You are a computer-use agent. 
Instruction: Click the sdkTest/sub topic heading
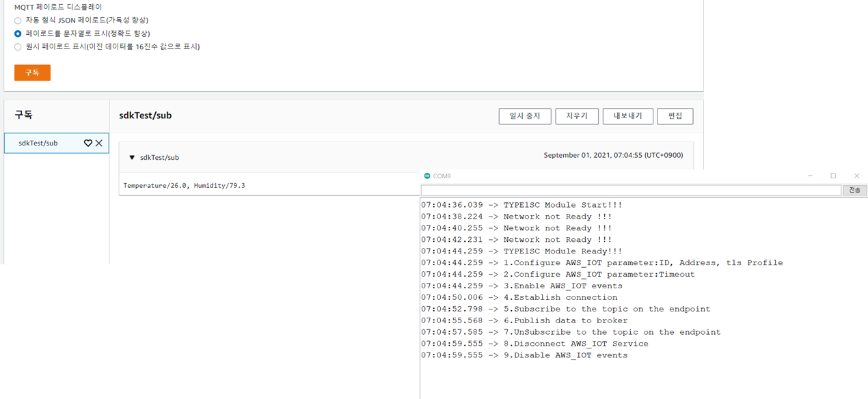145,115
